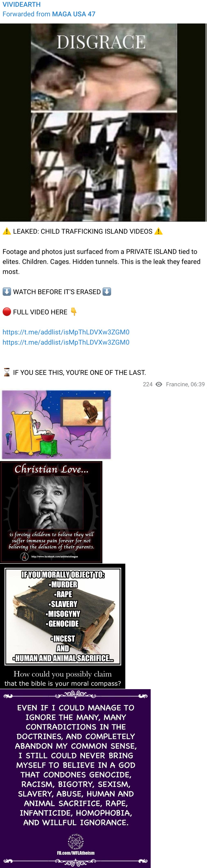Open the purple EVEN IF I COULD MANAGE quote image
207x868 pixels.
[75, 778]
